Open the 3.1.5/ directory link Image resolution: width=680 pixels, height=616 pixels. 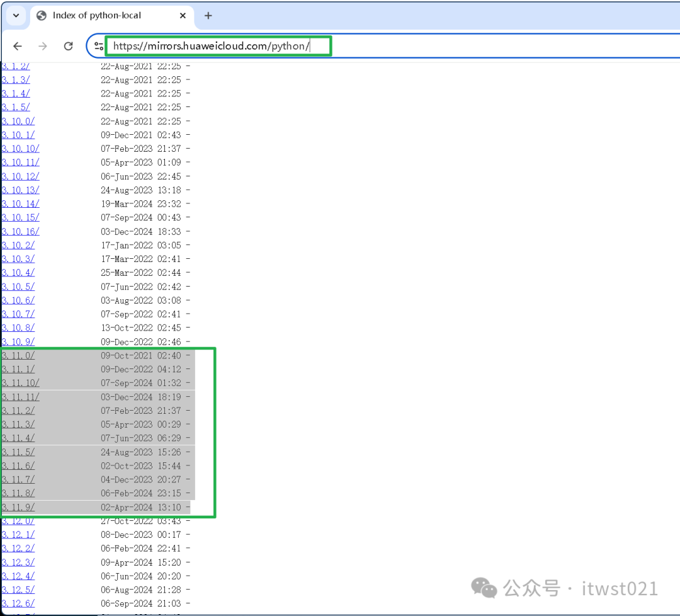pyautogui.click(x=16, y=107)
